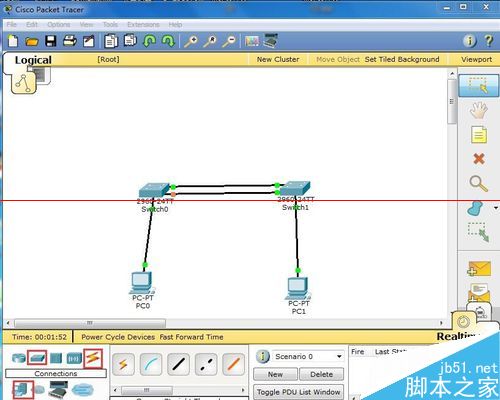Screen dimensions: 500x400
Task: Select the Inspect magnifier tool
Action: 479,184
